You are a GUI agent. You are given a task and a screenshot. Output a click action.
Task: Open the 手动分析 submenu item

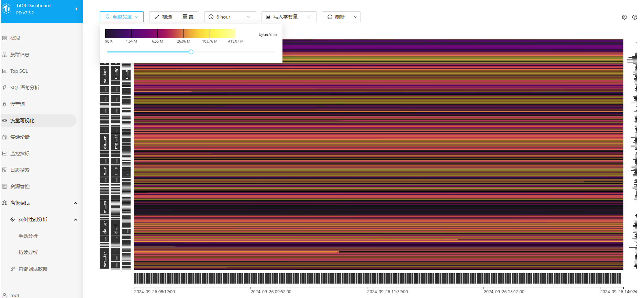coord(28,236)
